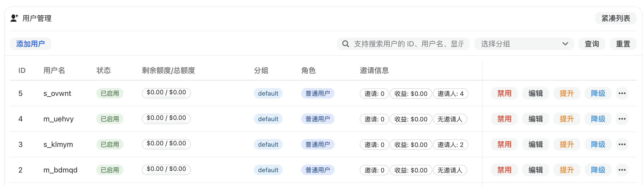Click the default group tag for m_uehvy

pyautogui.click(x=268, y=119)
